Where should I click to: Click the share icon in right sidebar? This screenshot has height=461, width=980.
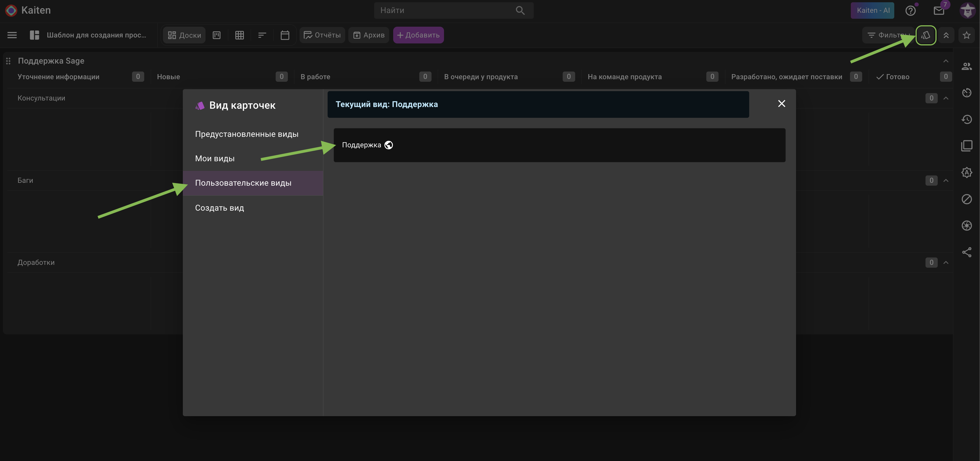[967, 252]
